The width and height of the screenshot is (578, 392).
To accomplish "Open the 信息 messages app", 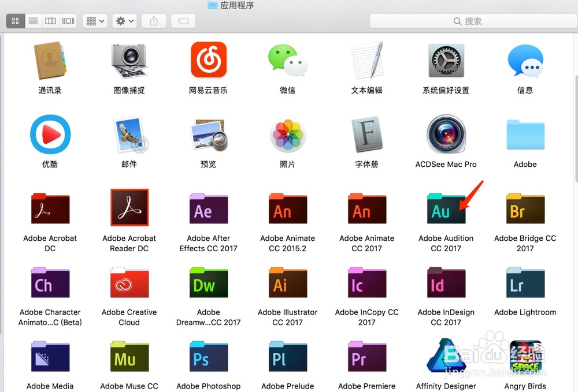I will click(x=525, y=61).
